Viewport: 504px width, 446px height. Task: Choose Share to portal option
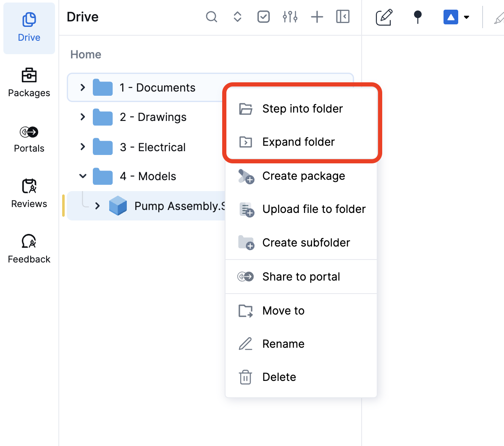coord(301,277)
